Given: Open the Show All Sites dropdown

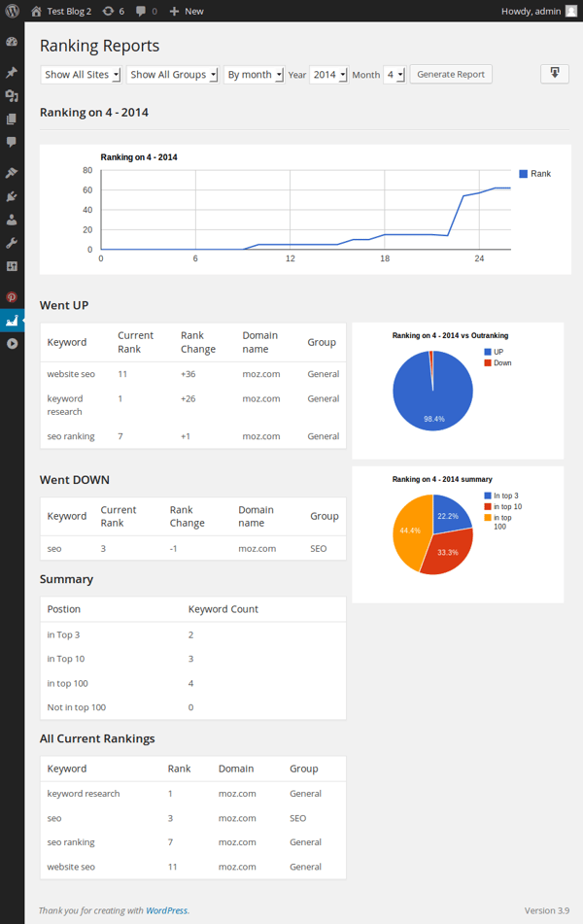Looking at the screenshot, I should tap(82, 75).
